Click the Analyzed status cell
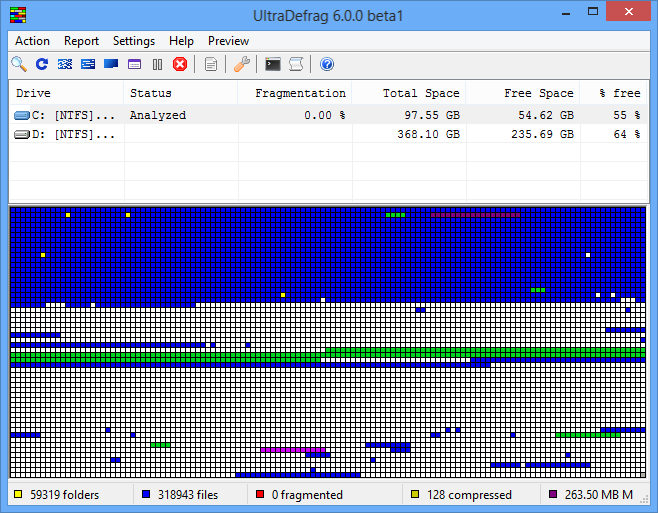Viewport: 658px width, 513px height. [158, 115]
